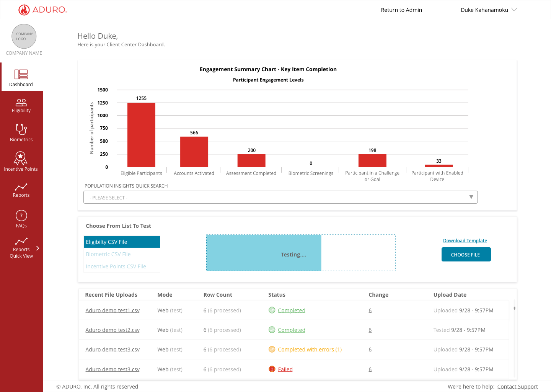
Task: Click the Failed status error icon
Action: (x=272, y=369)
